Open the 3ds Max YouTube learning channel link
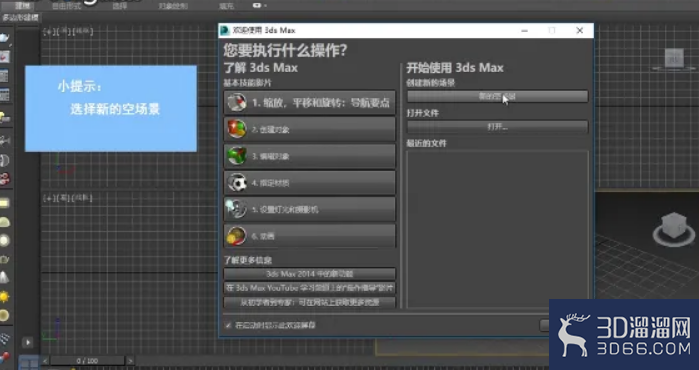Viewport: 699px width, 370px height. (x=310, y=288)
